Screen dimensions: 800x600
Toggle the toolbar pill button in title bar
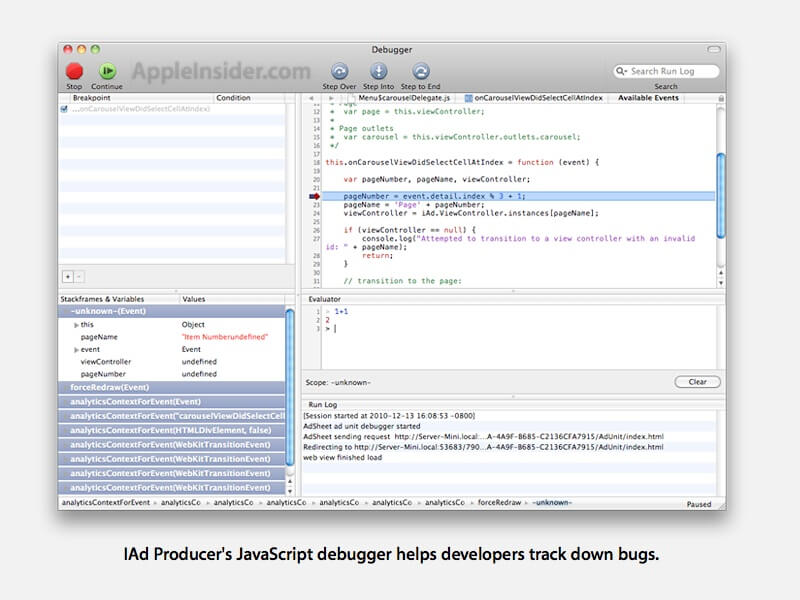pyautogui.click(x=713, y=49)
